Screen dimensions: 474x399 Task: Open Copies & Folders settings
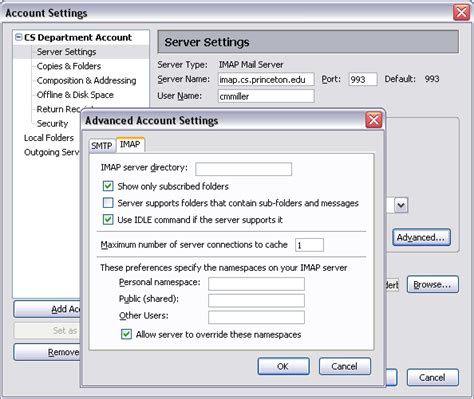69,66
